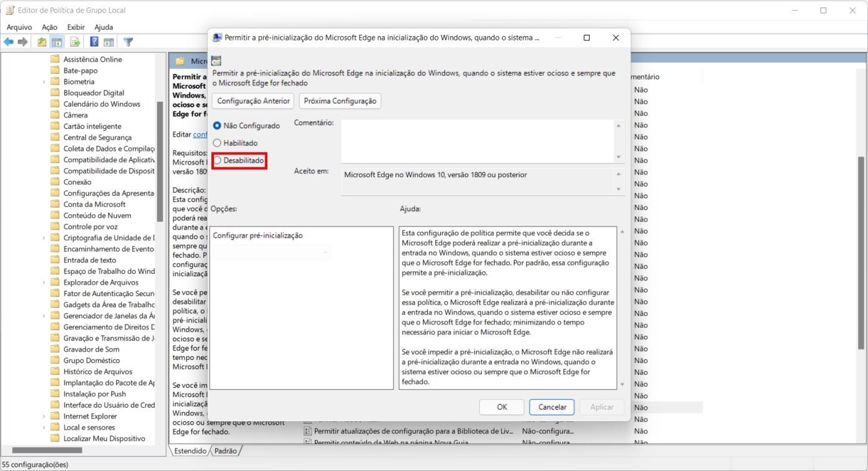Open Help via blue question mark icon
The image size is (868, 471).
(x=94, y=42)
